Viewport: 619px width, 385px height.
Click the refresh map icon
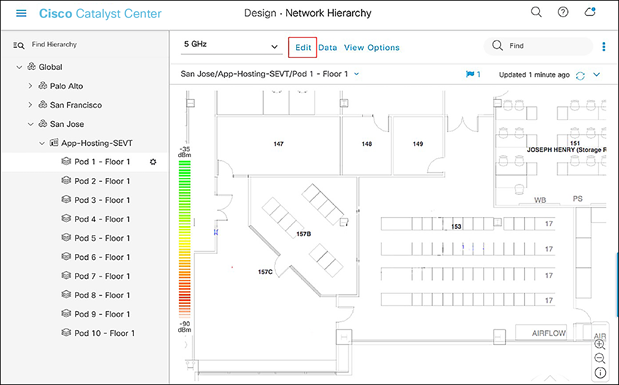point(580,75)
